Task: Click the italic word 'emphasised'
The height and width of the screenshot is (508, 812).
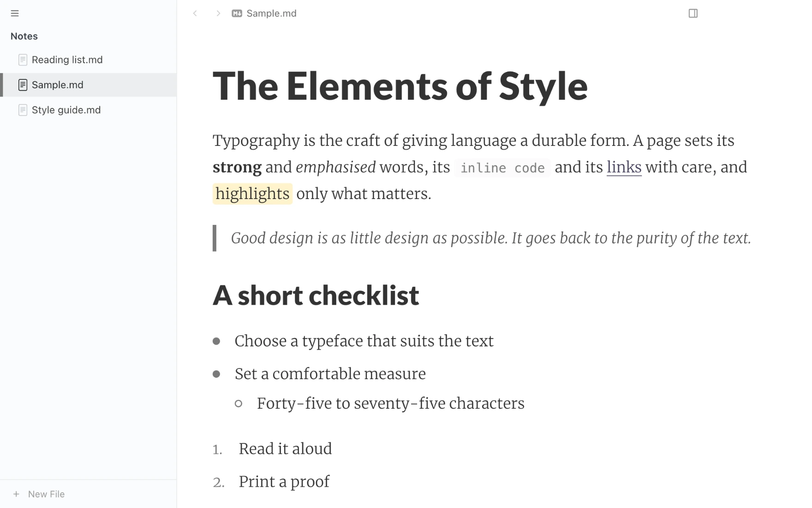Action: click(335, 167)
